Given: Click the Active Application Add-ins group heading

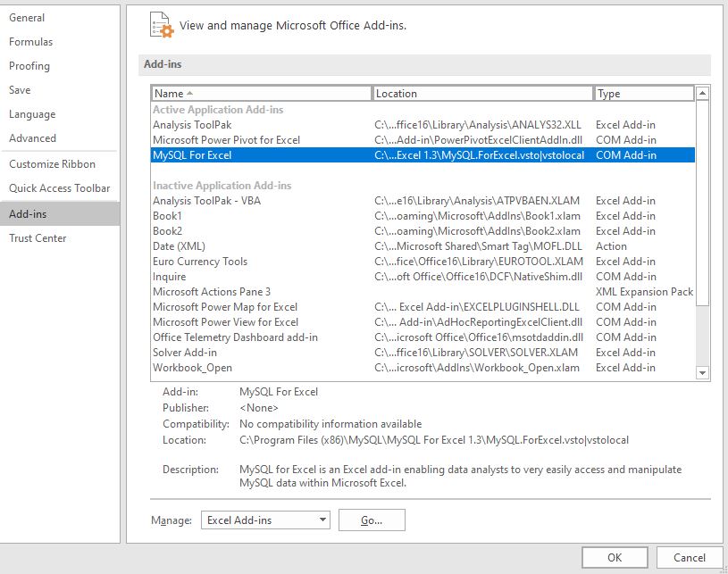Looking at the screenshot, I should coord(218,110).
